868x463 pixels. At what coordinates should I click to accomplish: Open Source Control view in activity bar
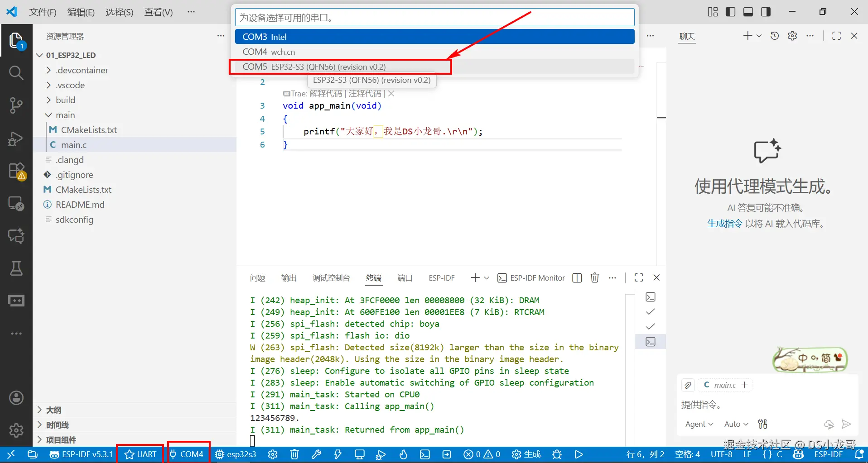tap(16, 105)
